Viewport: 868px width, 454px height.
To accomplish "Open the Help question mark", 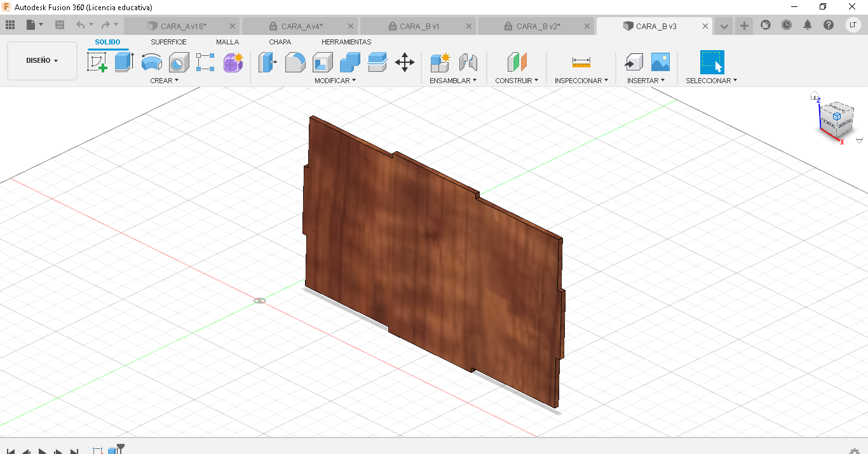I will (829, 25).
